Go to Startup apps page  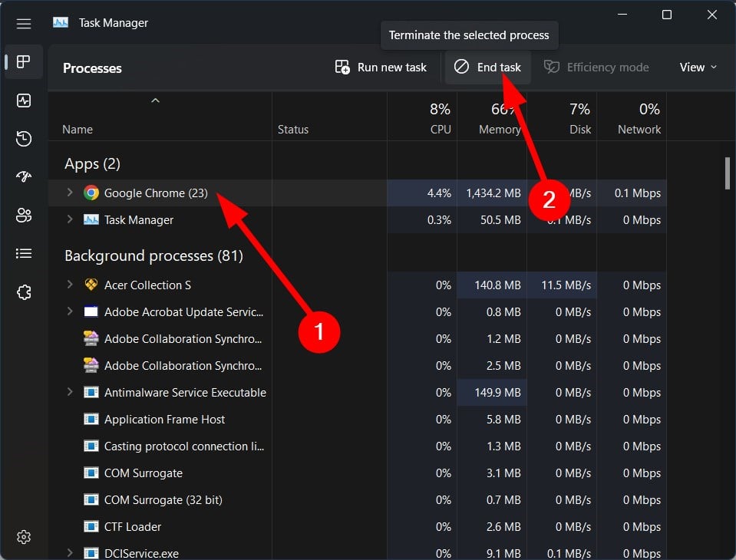(x=24, y=177)
